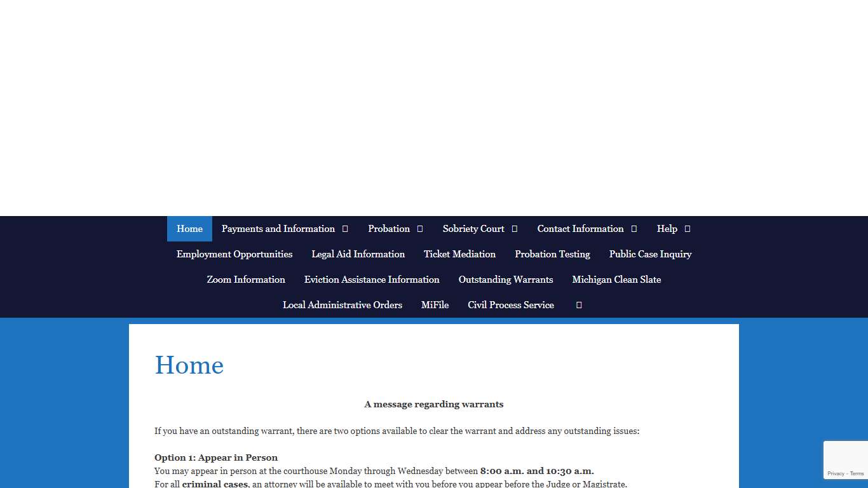Expand the Sobriety Court submenu arrow

pyautogui.click(x=514, y=229)
